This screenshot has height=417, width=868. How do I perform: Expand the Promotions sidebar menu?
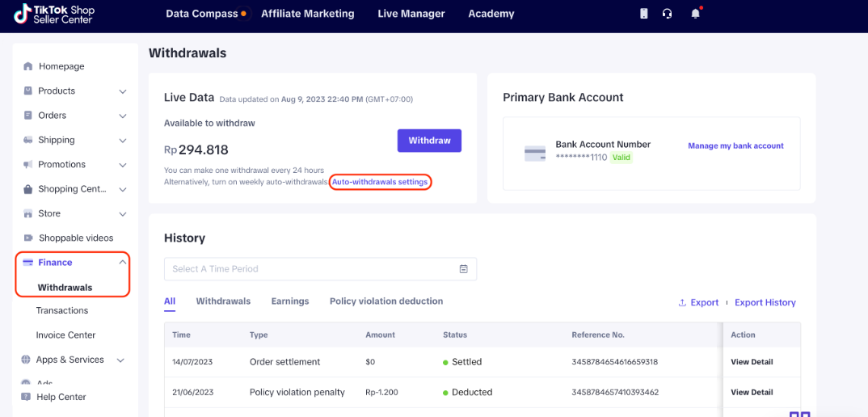[123, 165]
